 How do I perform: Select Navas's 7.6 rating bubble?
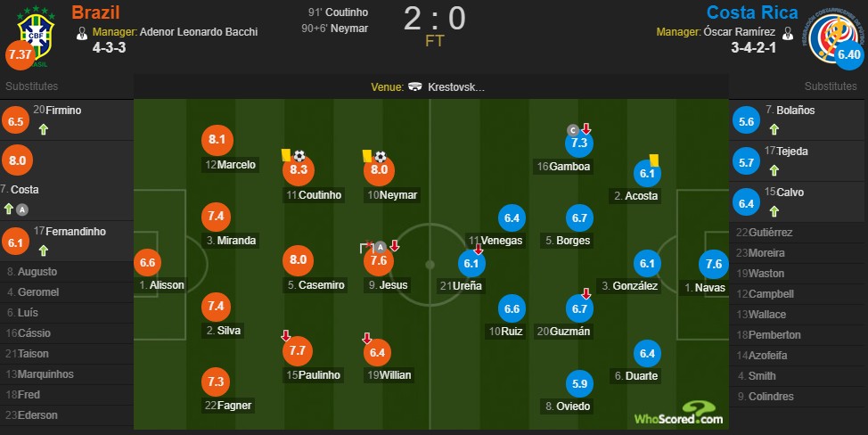pyautogui.click(x=713, y=263)
